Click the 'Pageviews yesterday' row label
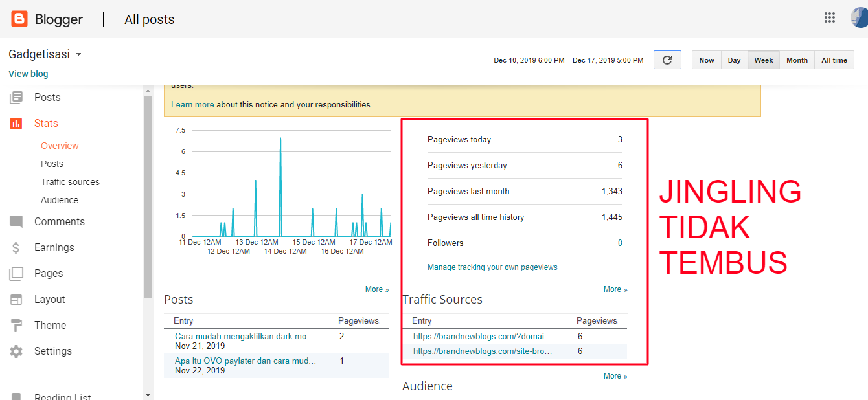This screenshot has height=400, width=868. click(467, 166)
